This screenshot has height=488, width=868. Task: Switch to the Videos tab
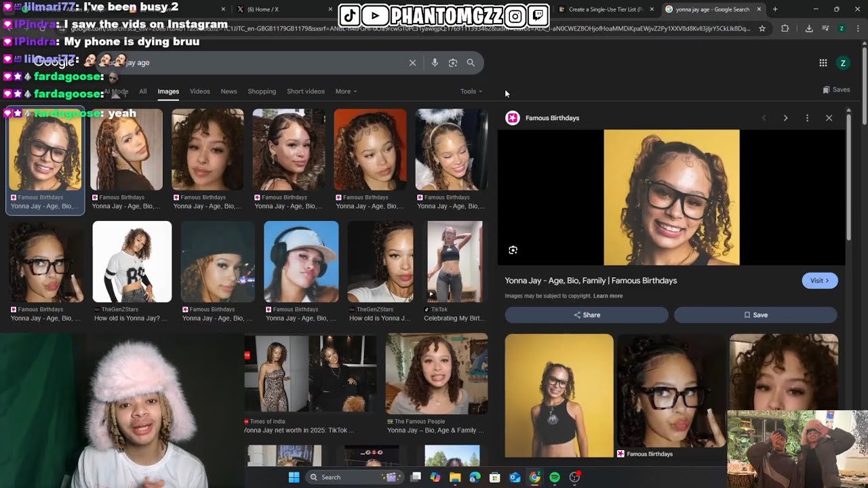[x=199, y=91]
